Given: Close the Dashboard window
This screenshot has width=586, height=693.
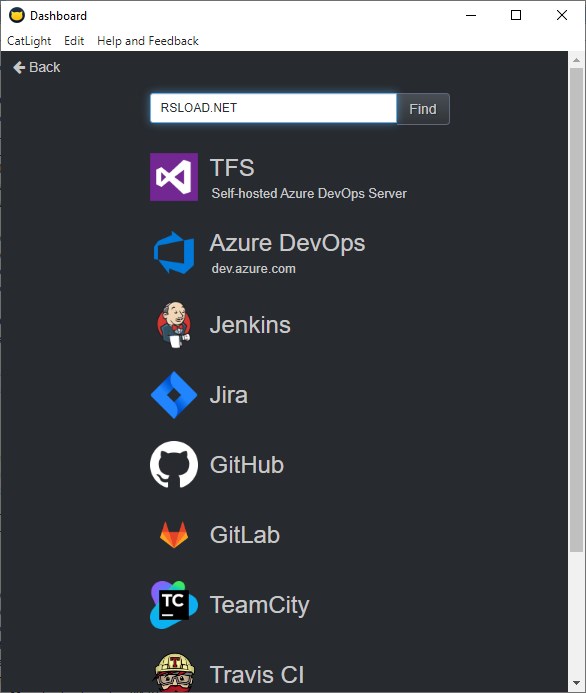Looking at the screenshot, I should click(562, 15).
